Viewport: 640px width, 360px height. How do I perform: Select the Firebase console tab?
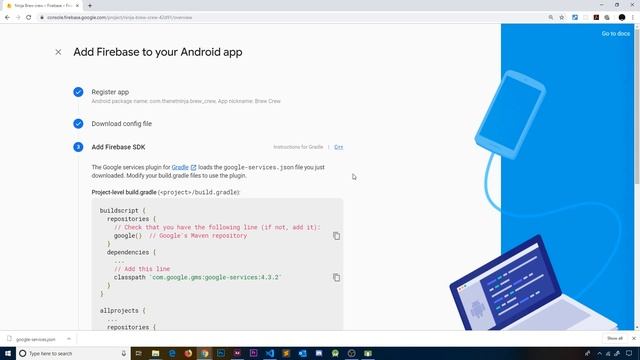point(42,6)
